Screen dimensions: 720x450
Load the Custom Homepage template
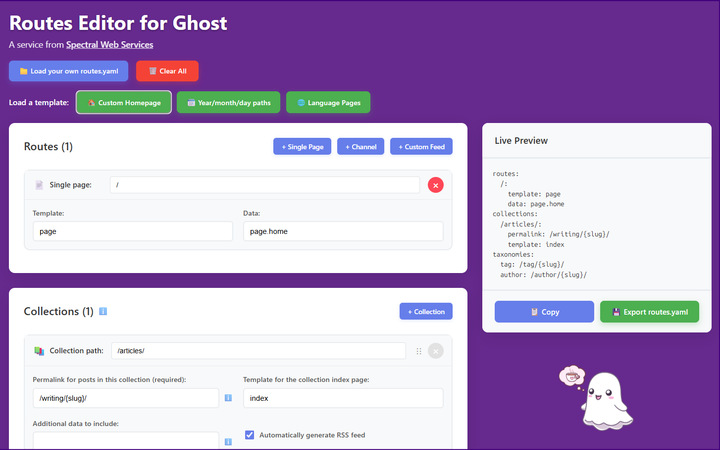pos(124,102)
